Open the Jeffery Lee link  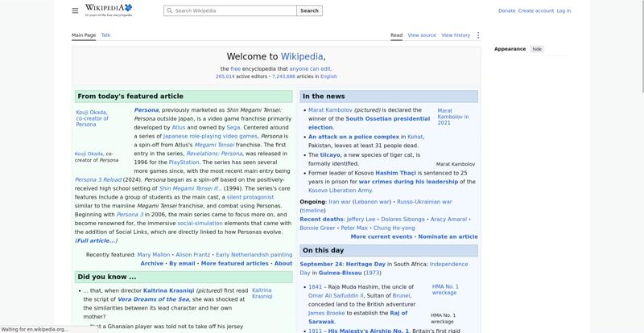tap(361, 220)
